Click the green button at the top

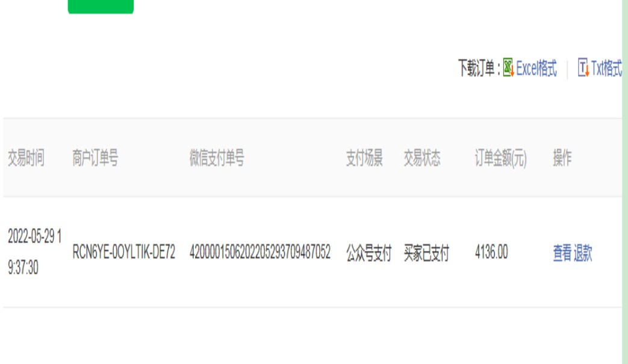tap(101, 7)
